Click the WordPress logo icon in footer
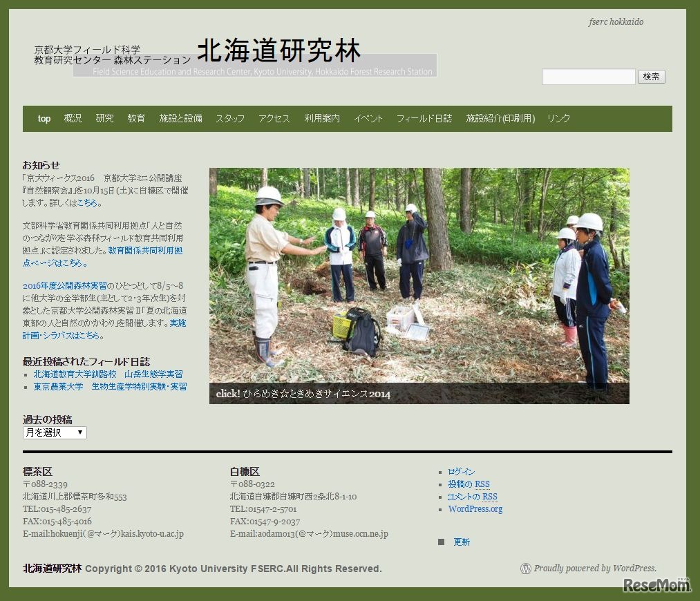Screen dimensions: 700x601 (526, 569)
